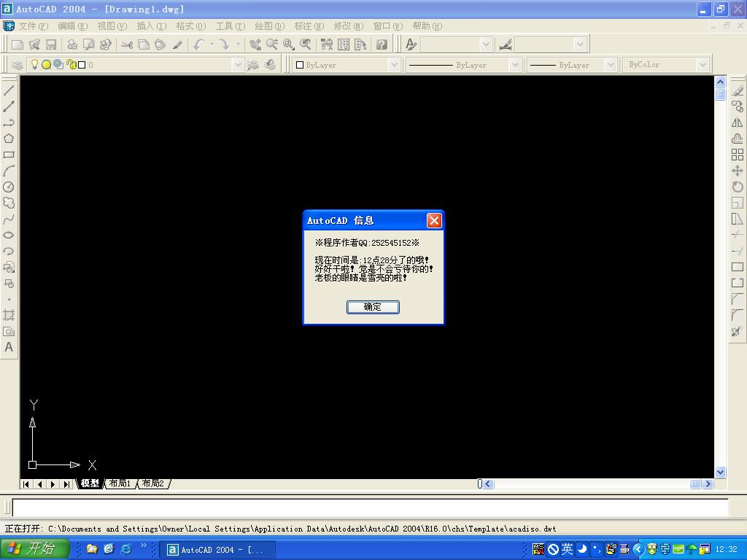Open the 绘图(D) menu

[x=270, y=26]
